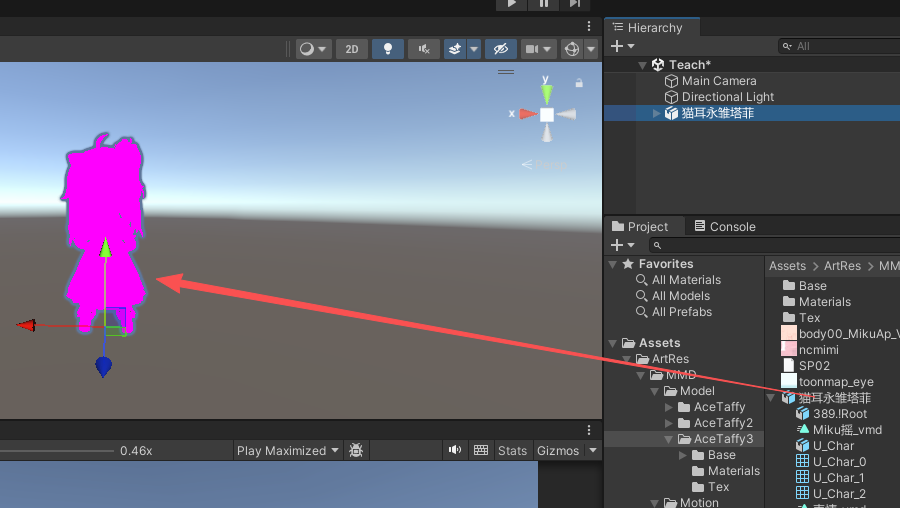This screenshot has height=508, width=900.
Task: Open the draw mode shading dropdown
Action: coord(313,49)
